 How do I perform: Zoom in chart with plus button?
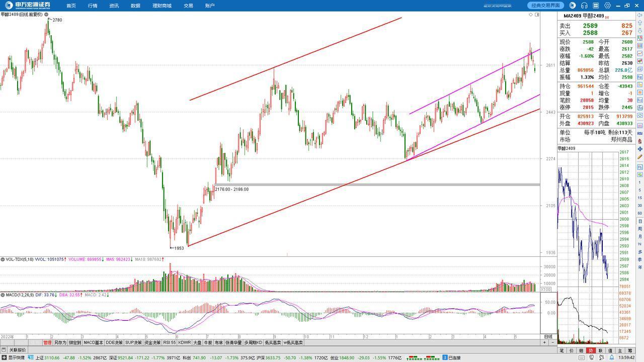click(x=544, y=342)
